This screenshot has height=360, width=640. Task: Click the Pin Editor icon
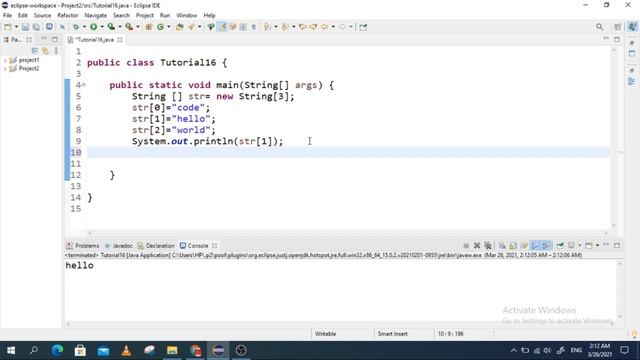pos(363,27)
